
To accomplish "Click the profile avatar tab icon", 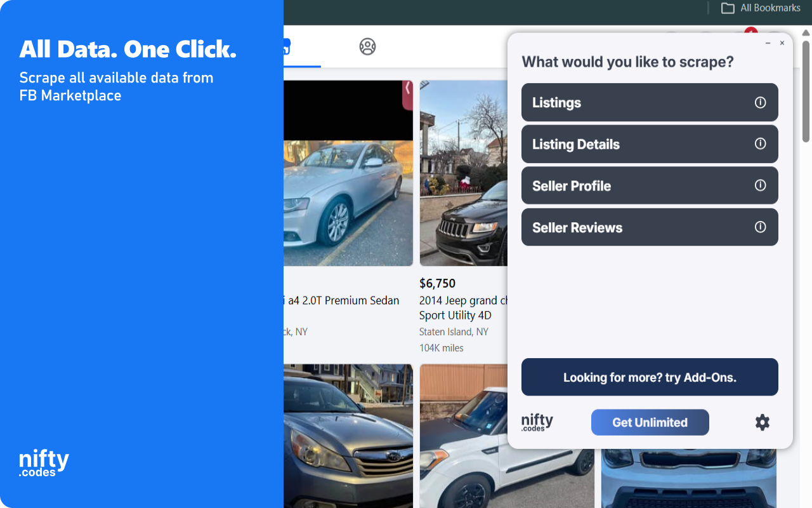I will [367, 46].
